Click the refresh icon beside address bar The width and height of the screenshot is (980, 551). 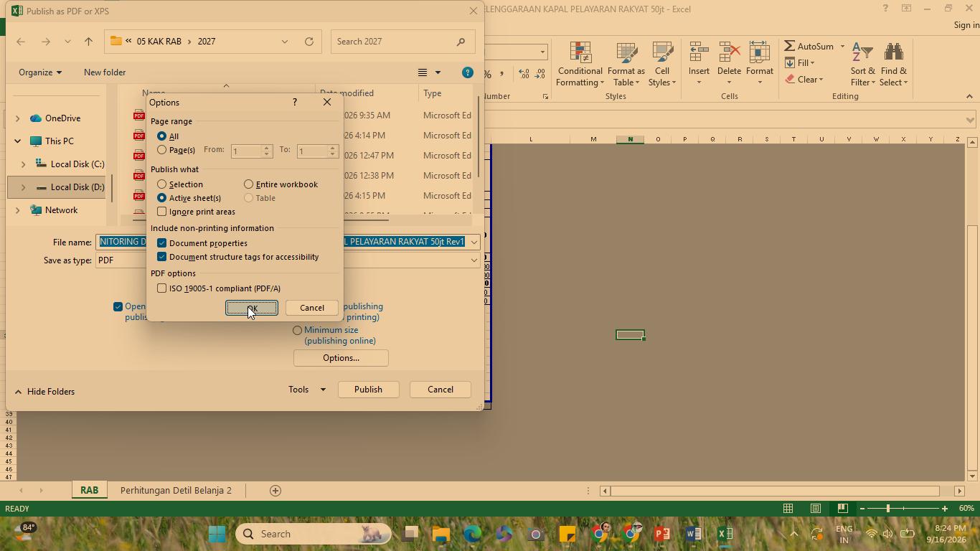pyautogui.click(x=309, y=42)
